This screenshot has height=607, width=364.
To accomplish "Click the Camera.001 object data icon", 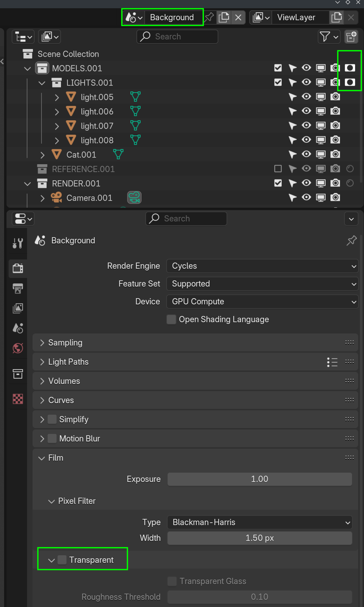I will click(134, 197).
